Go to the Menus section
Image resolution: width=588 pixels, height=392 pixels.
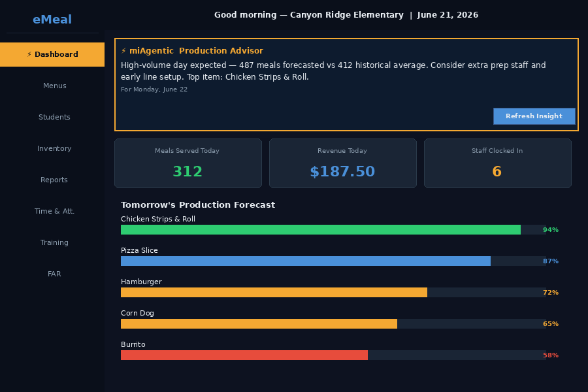(54, 86)
